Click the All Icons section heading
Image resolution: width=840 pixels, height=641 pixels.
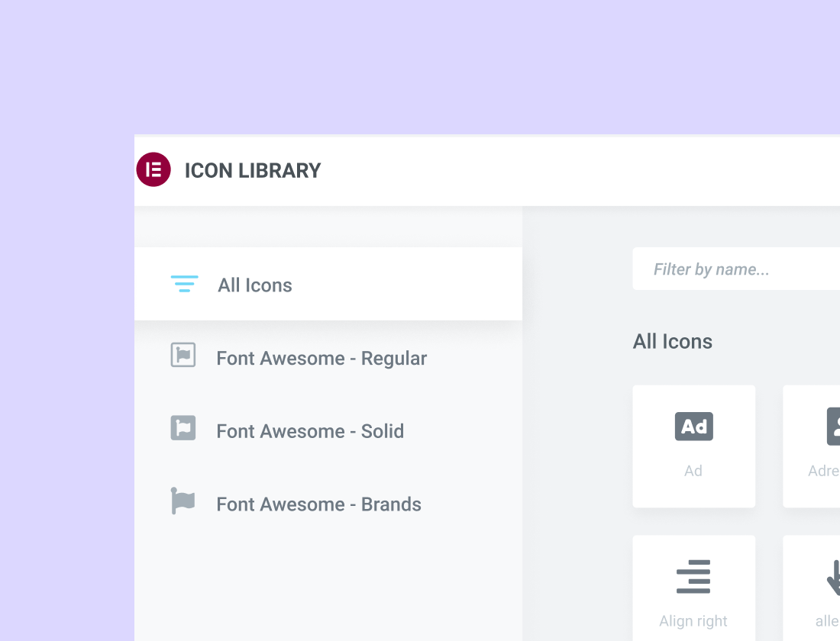[x=673, y=342]
